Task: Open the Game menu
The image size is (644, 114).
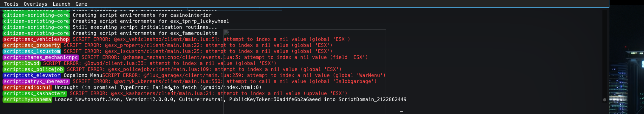Action: (81, 4)
